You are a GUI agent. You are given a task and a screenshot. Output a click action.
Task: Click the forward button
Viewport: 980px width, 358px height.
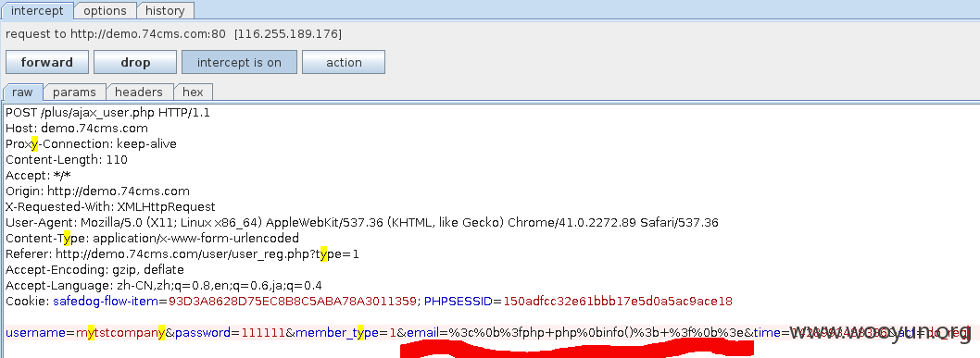47,62
